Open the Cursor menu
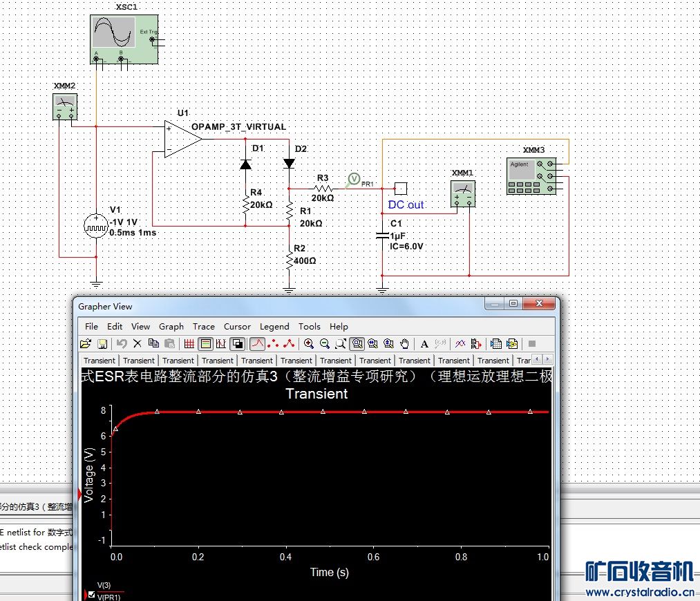This screenshot has width=700, height=601. coord(237,326)
